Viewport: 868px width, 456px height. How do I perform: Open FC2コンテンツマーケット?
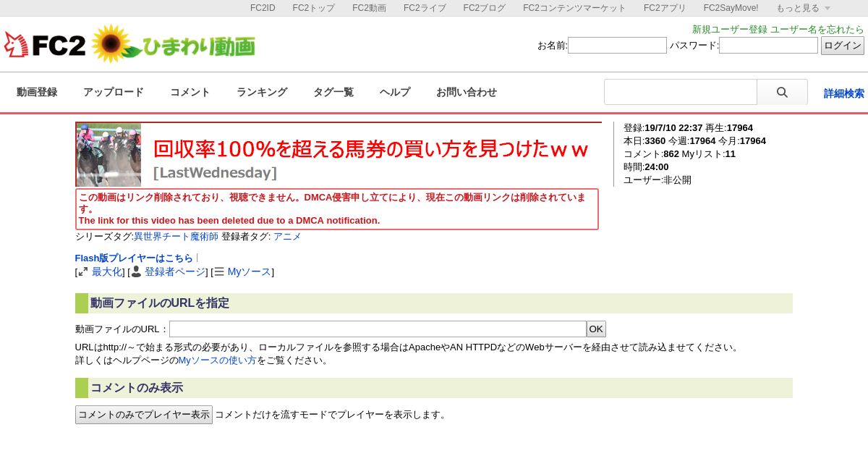[x=574, y=8]
